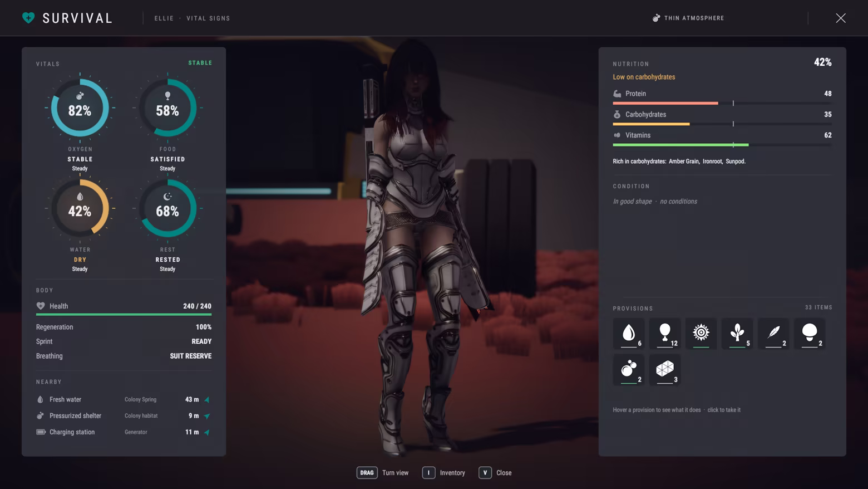Click the Health progress bar
The height and width of the screenshot is (489, 868).
click(124, 314)
